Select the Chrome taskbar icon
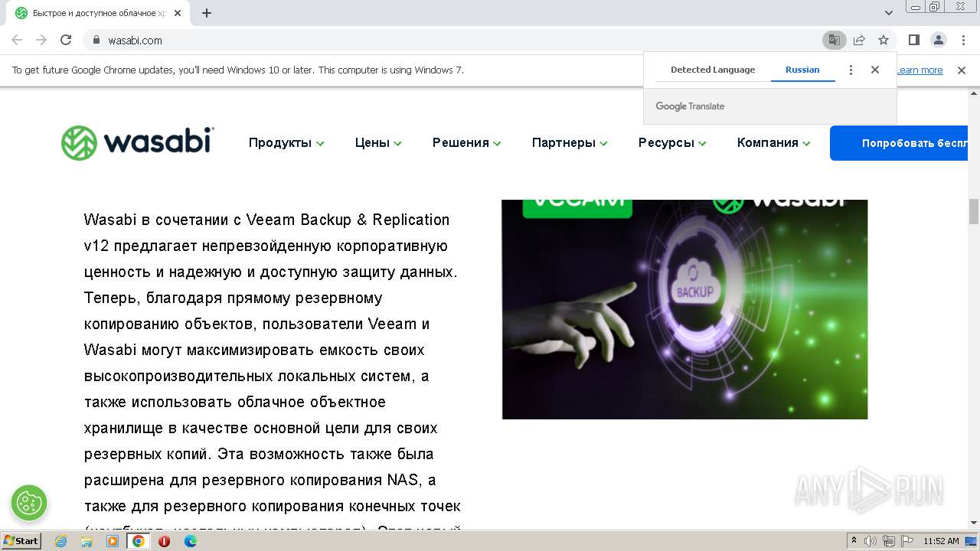 coord(138,541)
